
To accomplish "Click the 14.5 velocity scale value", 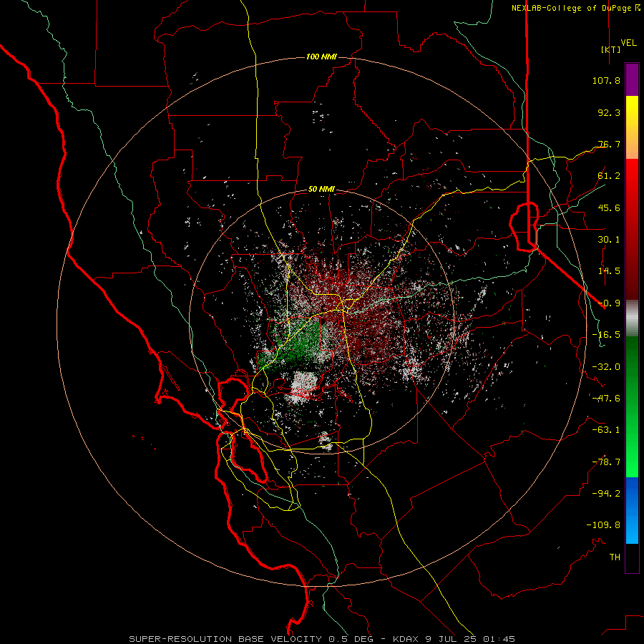I will click(609, 271).
